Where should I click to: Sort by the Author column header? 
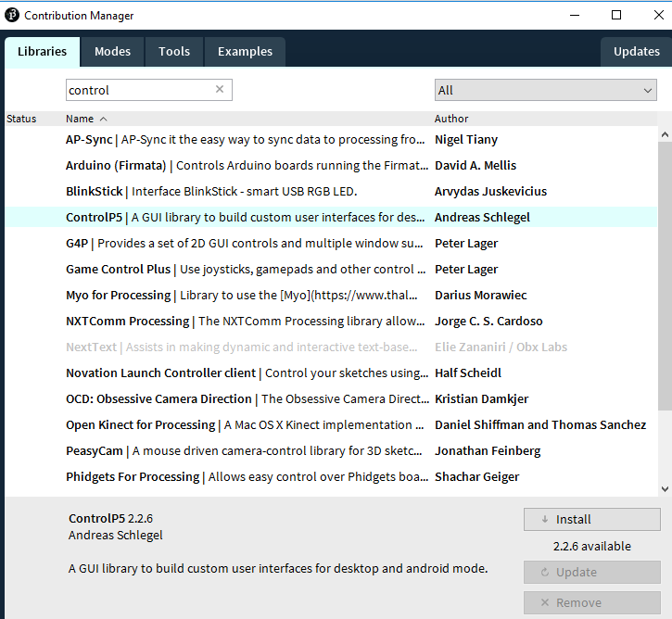click(x=451, y=119)
